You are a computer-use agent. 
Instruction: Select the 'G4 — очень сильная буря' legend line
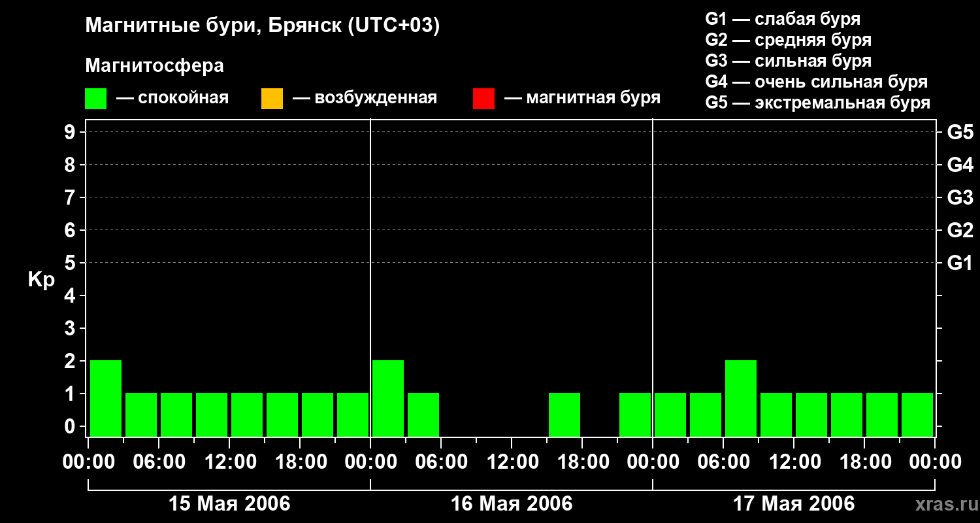(x=817, y=82)
